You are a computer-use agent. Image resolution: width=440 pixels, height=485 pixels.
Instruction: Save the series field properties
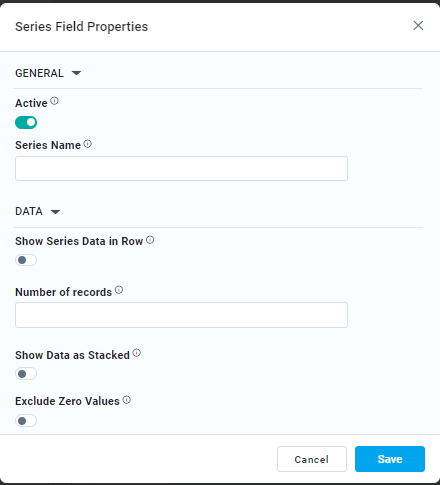(390, 459)
